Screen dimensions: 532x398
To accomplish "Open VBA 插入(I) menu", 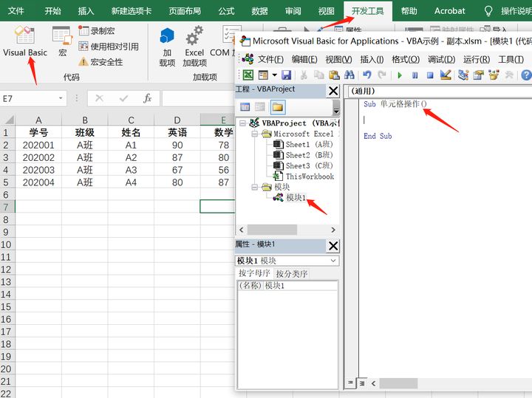I will click(x=372, y=60).
